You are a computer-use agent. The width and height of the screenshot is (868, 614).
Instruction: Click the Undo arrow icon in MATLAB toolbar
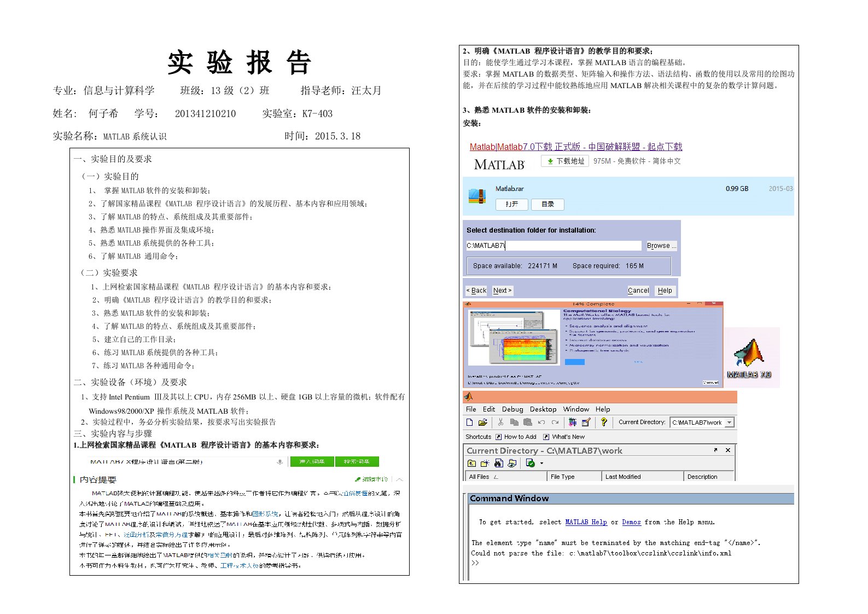541,422
